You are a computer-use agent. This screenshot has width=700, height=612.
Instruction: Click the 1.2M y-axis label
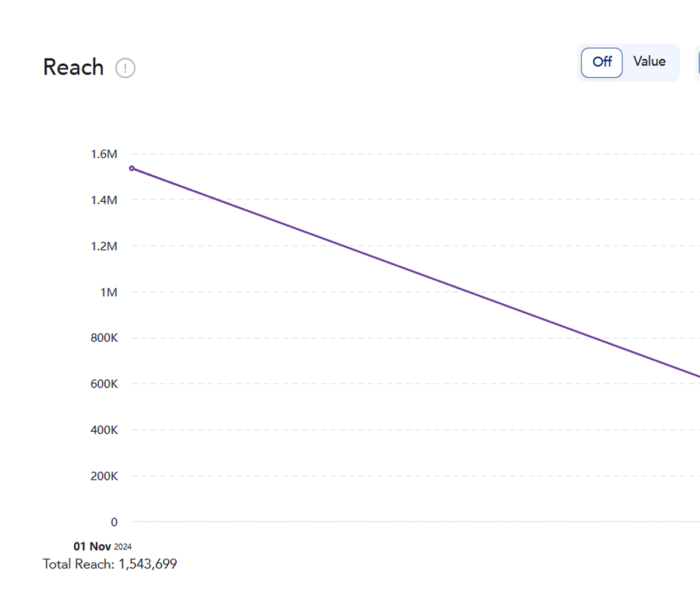(104, 246)
